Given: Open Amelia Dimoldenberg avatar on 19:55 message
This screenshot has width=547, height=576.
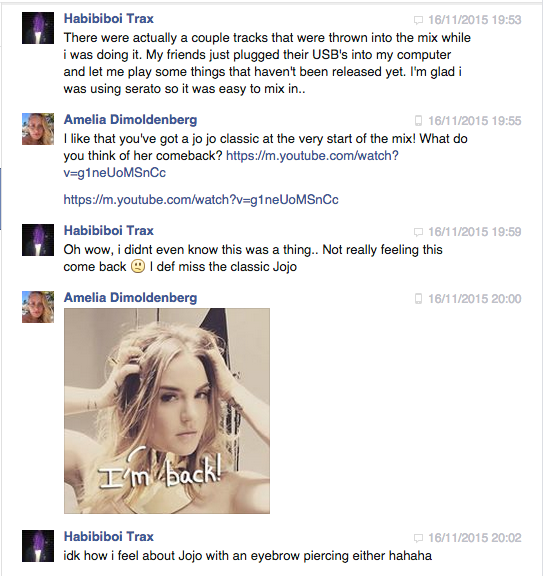Looking at the screenshot, I should pyautogui.click(x=38, y=129).
